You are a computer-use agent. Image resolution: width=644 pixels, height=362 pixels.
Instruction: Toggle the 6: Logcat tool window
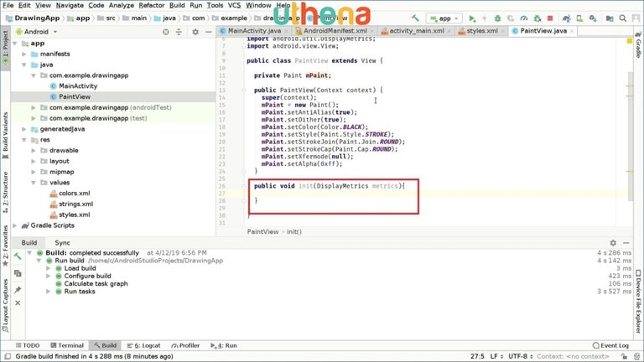(146, 345)
